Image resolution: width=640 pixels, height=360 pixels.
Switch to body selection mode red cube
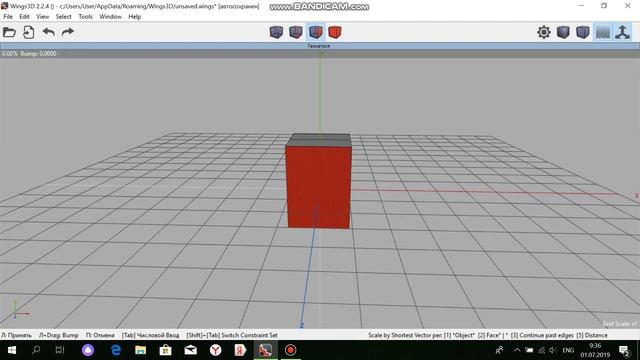tap(335, 32)
